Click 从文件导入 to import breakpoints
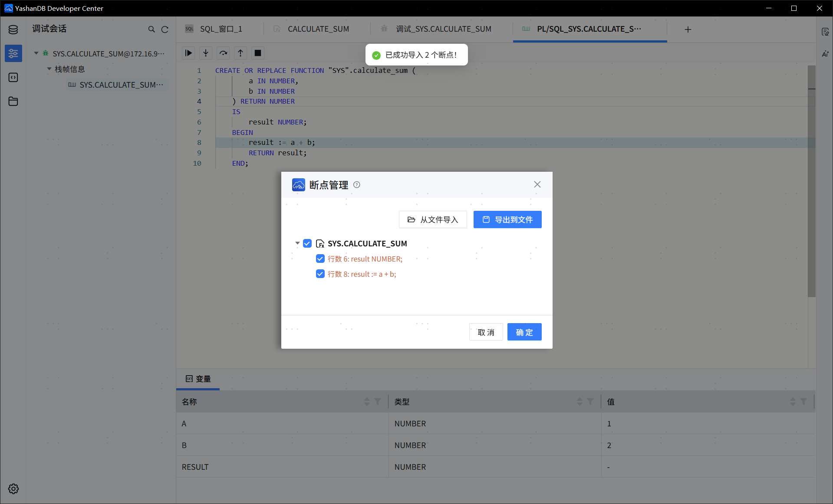This screenshot has height=504, width=833. [433, 219]
